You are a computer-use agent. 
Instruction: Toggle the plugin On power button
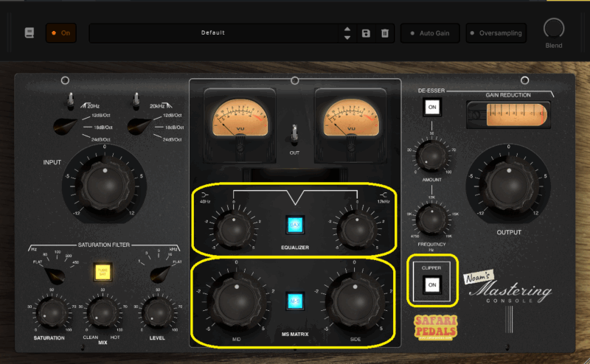[61, 33]
